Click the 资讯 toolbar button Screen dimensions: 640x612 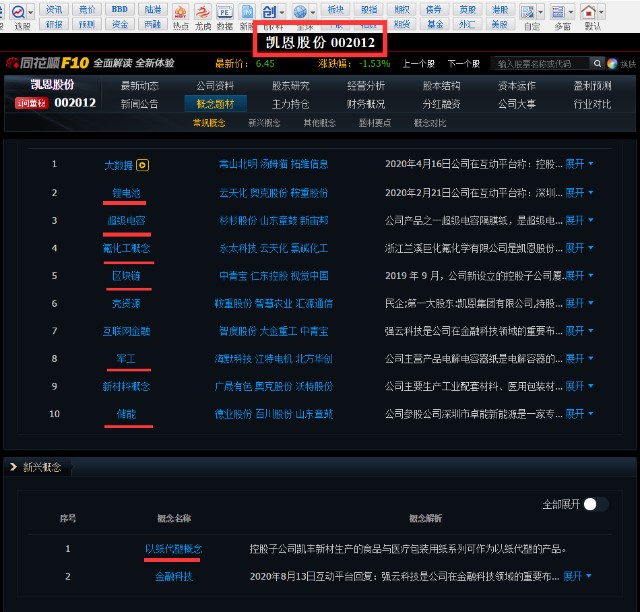tap(54, 9)
